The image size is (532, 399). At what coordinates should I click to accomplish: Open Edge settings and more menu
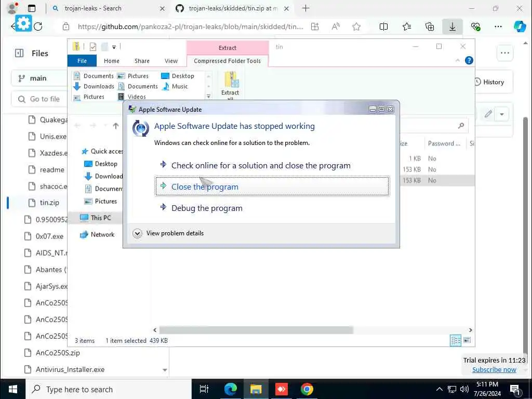pyautogui.click(x=498, y=26)
